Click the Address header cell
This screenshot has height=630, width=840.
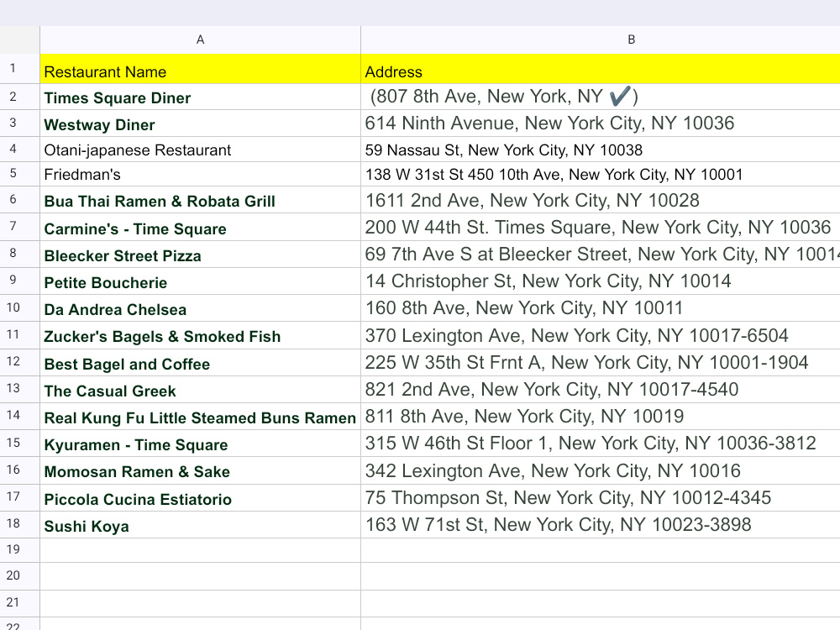[601, 69]
